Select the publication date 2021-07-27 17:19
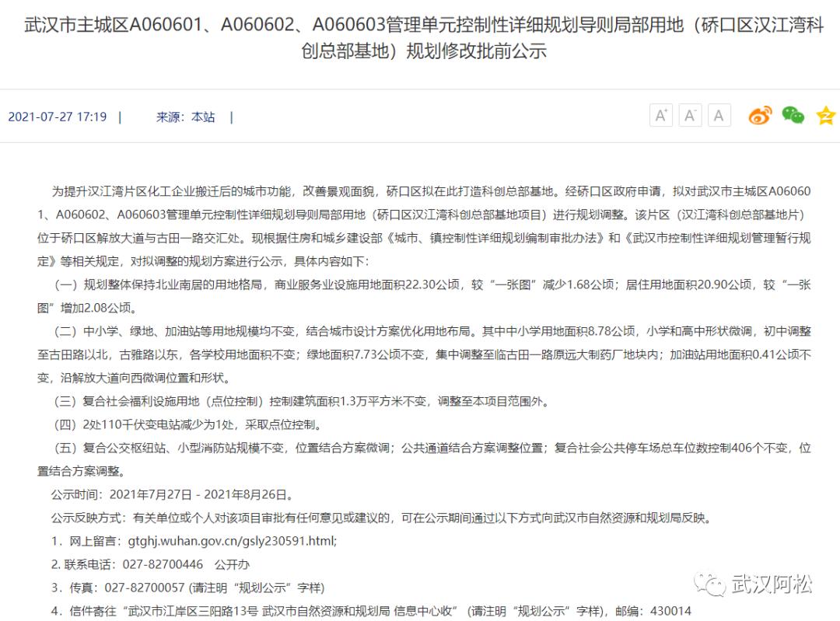Screen dimensions: 840x621 59,117
